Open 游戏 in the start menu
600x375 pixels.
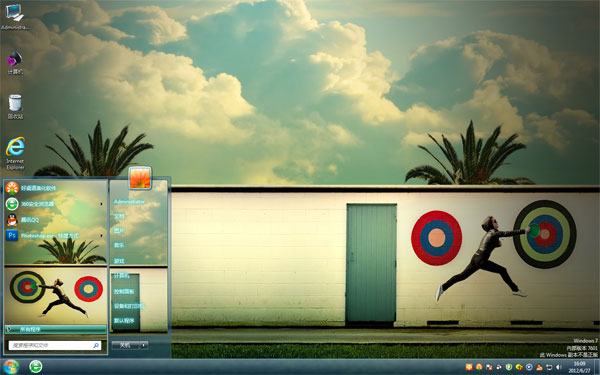tap(119, 261)
